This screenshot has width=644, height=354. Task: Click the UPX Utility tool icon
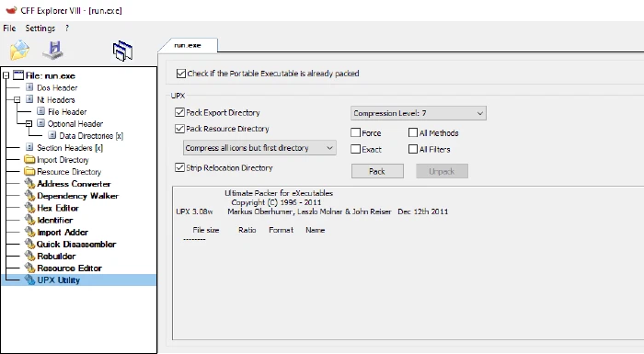coord(30,280)
